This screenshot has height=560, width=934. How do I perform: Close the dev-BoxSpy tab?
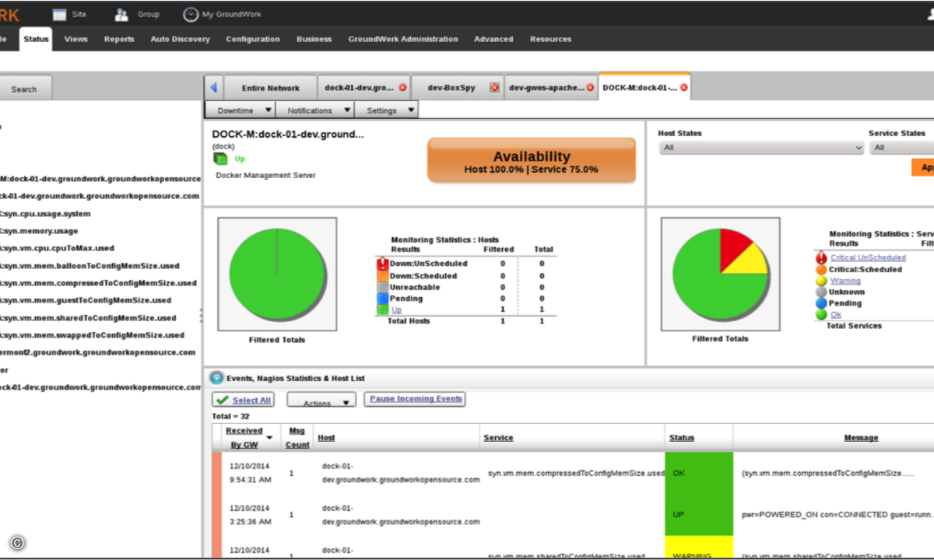[494, 88]
